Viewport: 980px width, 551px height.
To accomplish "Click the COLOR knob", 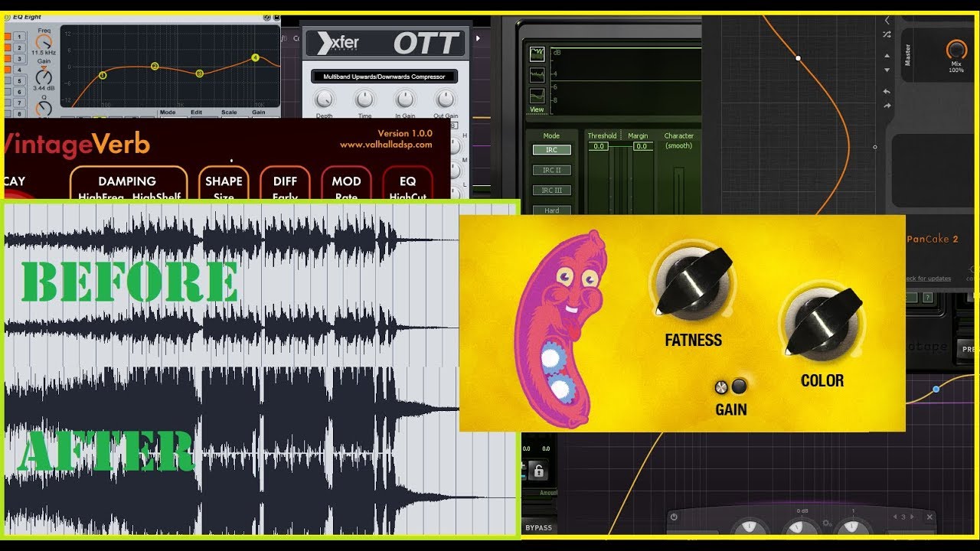I will pos(822,321).
